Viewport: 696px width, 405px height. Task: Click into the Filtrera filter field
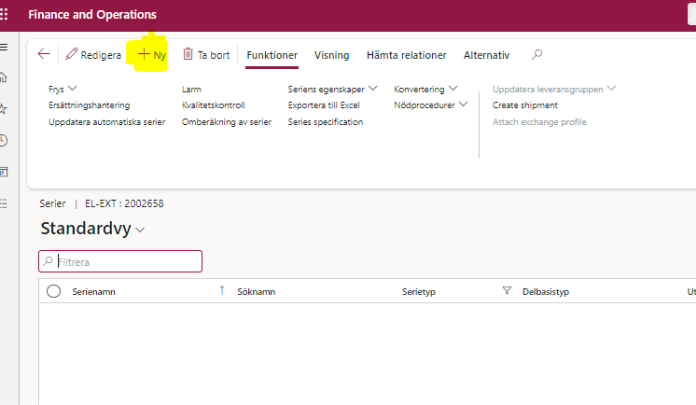tap(125, 261)
